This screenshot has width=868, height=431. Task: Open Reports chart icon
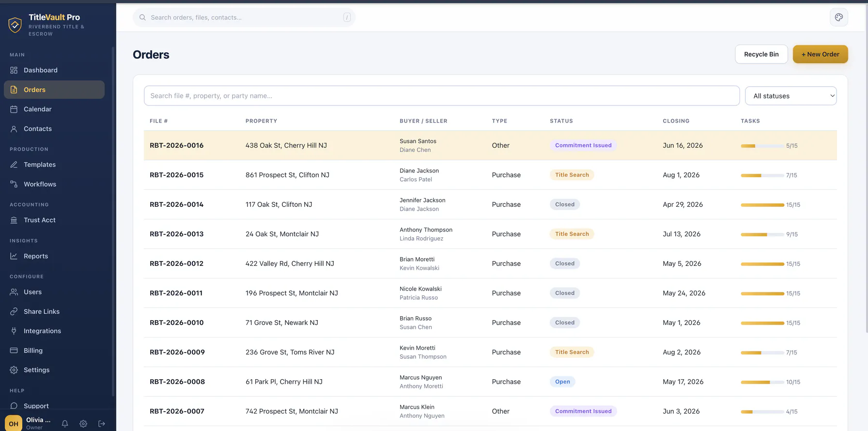click(14, 256)
